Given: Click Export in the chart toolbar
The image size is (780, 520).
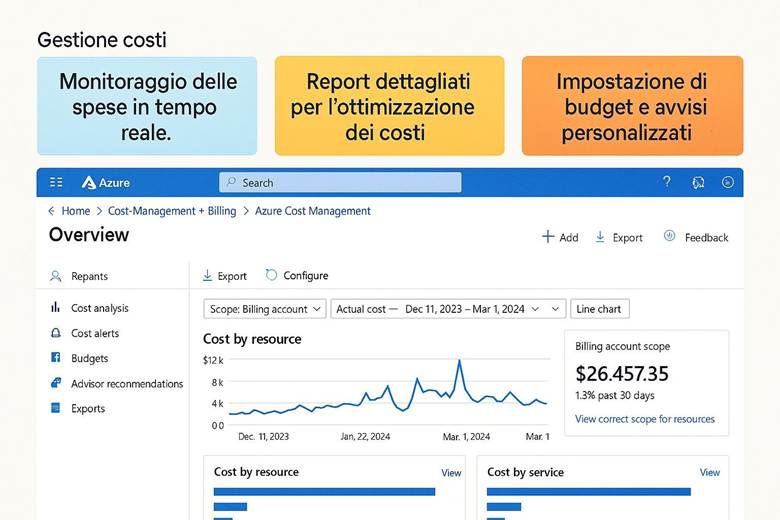Looking at the screenshot, I should click(x=225, y=276).
